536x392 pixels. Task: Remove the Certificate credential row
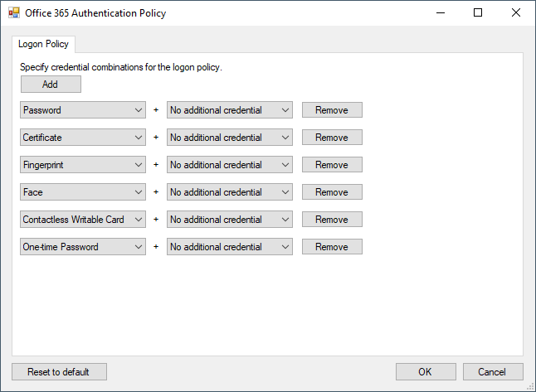[x=332, y=138]
